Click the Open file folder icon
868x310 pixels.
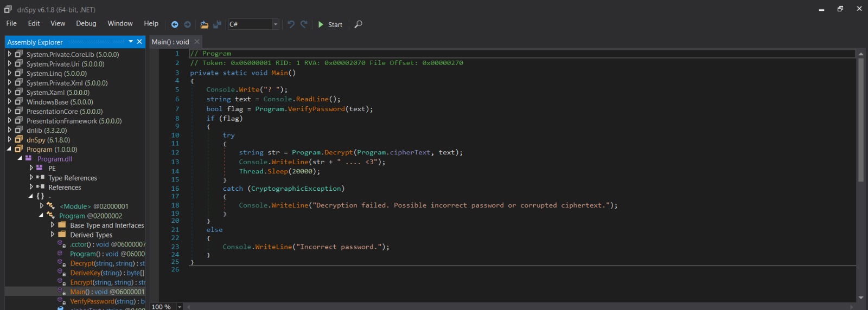point(204,24)
